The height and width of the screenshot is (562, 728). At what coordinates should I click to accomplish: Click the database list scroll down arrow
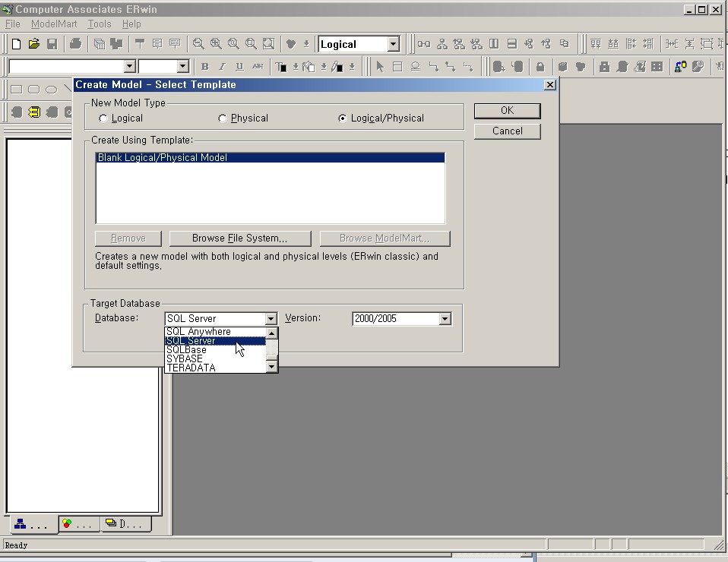[x=272, y=367]
